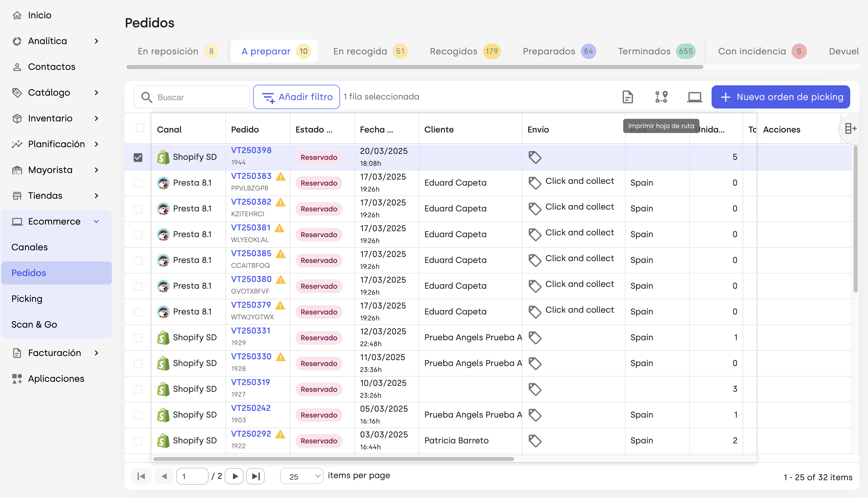The image size is (868, 498).
Task: Click the Catálogo tag icon
Action: pyautogui.click(x=17, y=93)
